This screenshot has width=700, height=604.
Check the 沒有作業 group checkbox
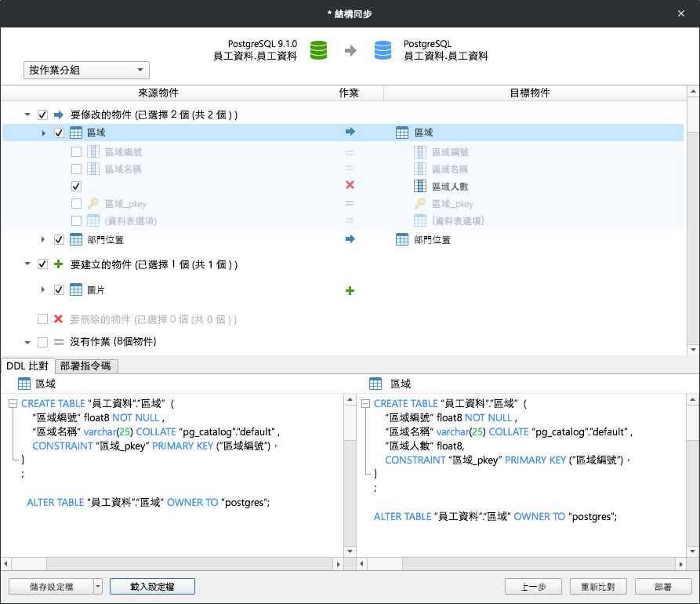pyautogui.click(x=42, y=342)
